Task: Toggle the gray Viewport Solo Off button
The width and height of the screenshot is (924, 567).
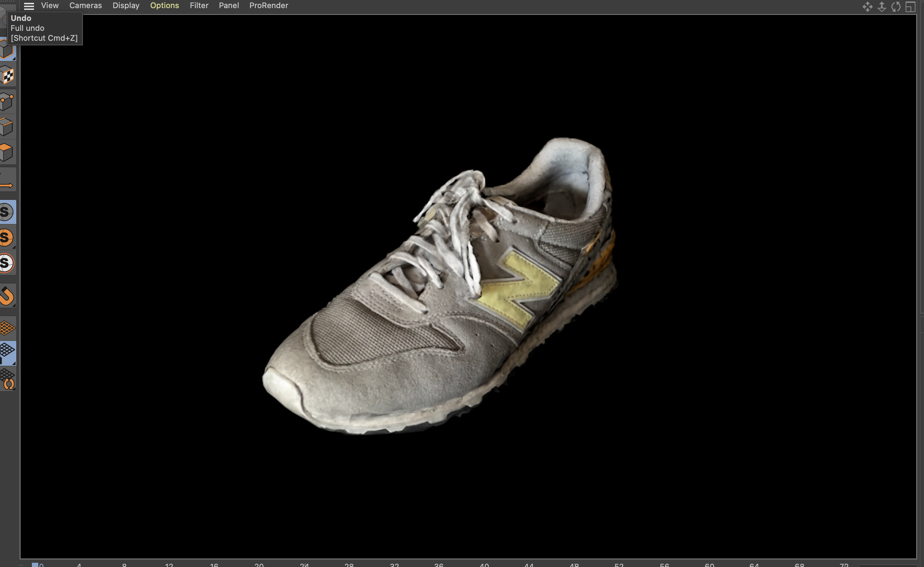Action: [x=7, y=212]
